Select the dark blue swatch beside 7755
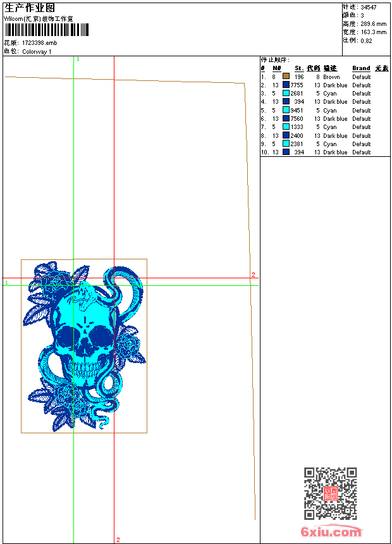The width and height of the screenshot is (392, 544). coord(286,84)
